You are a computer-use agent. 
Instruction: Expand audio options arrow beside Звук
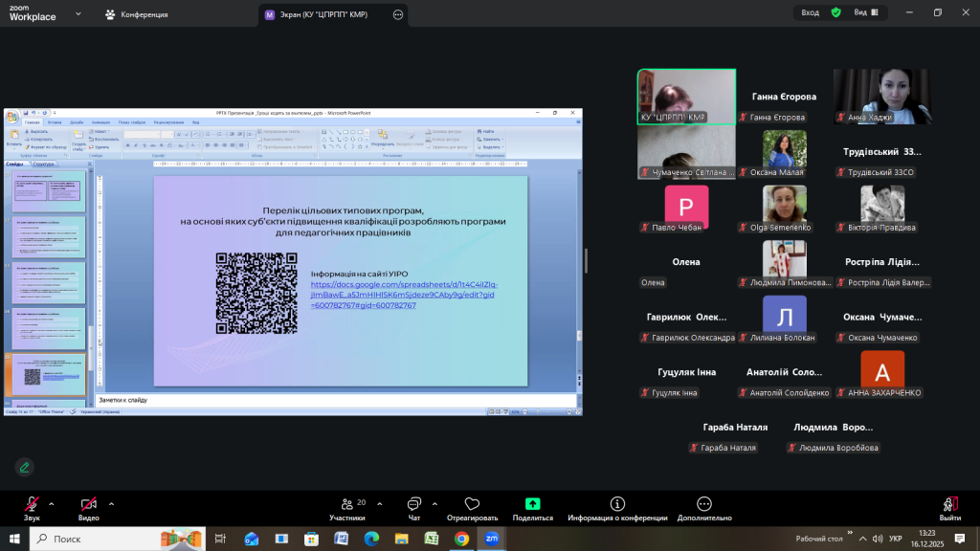pyautogui.click(x=52, y=503)
